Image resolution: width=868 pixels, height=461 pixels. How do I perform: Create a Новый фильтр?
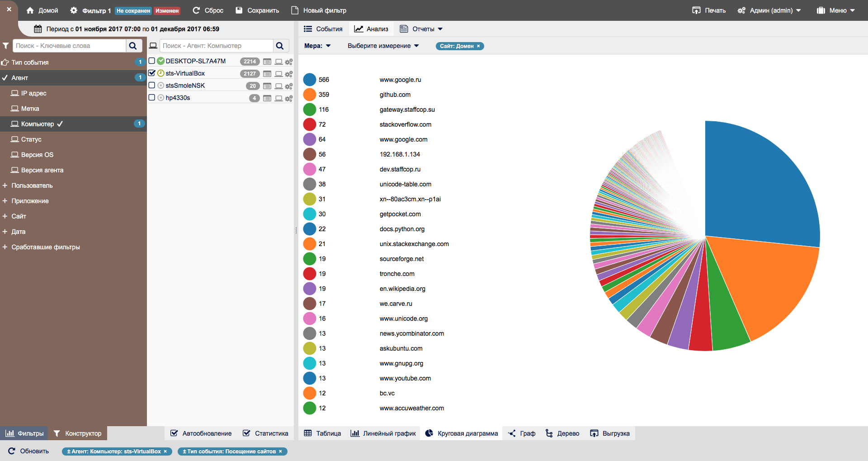click(319, 10)
